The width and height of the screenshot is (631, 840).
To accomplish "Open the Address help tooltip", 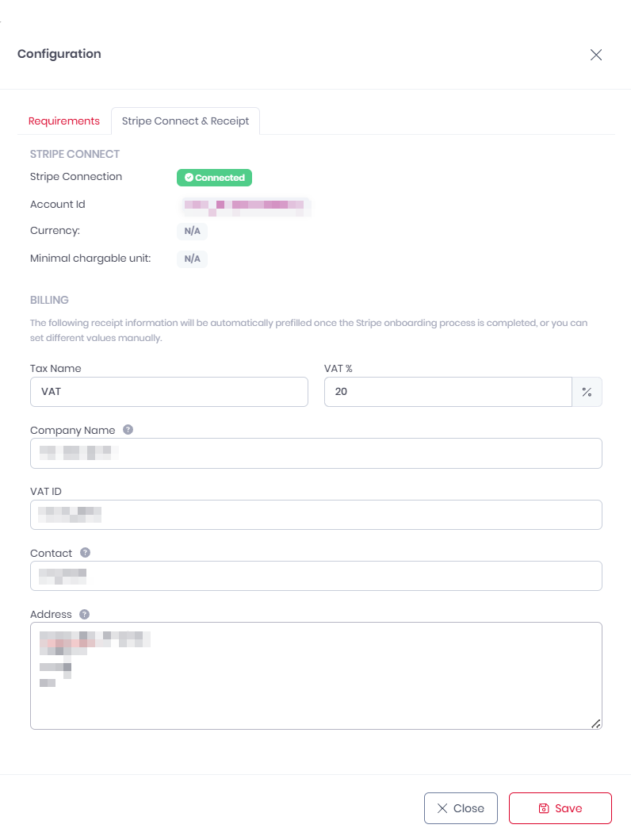I will [84, 613].
